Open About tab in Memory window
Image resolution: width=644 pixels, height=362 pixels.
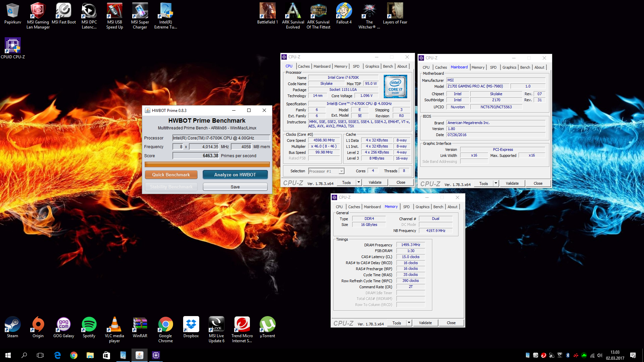tap(452, 207)
